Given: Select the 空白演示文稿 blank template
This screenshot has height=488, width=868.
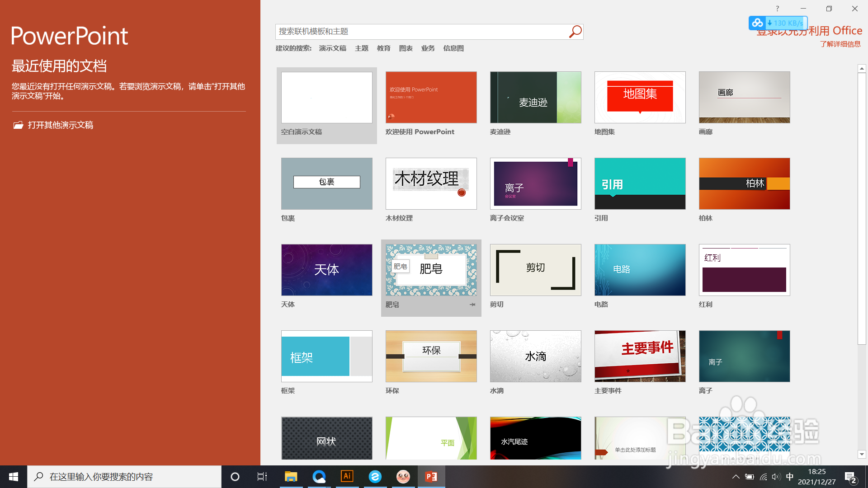Looking at the screenshot, I should 327,98.
